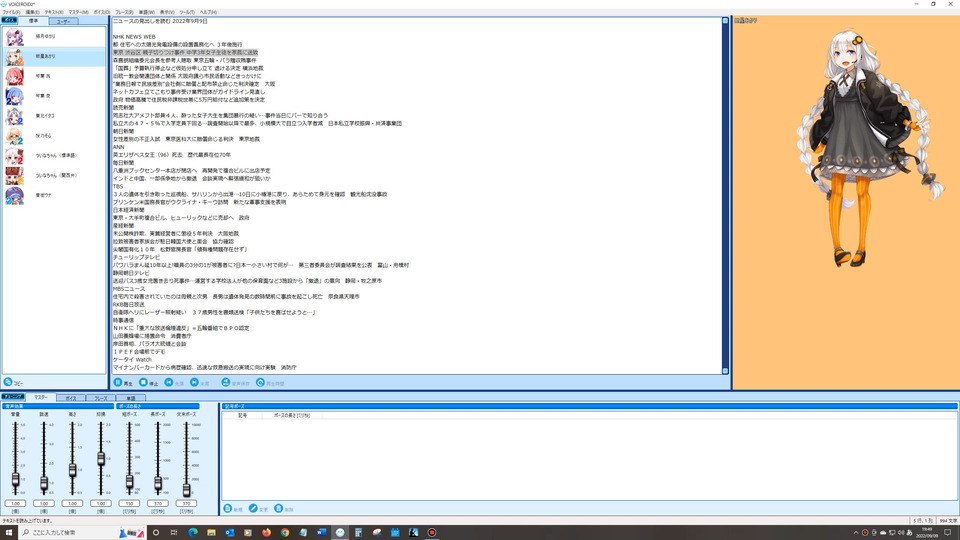The image size is (960, 540).
Task: Click the コピー (copy voice) icon
Action: click(8, 382)
